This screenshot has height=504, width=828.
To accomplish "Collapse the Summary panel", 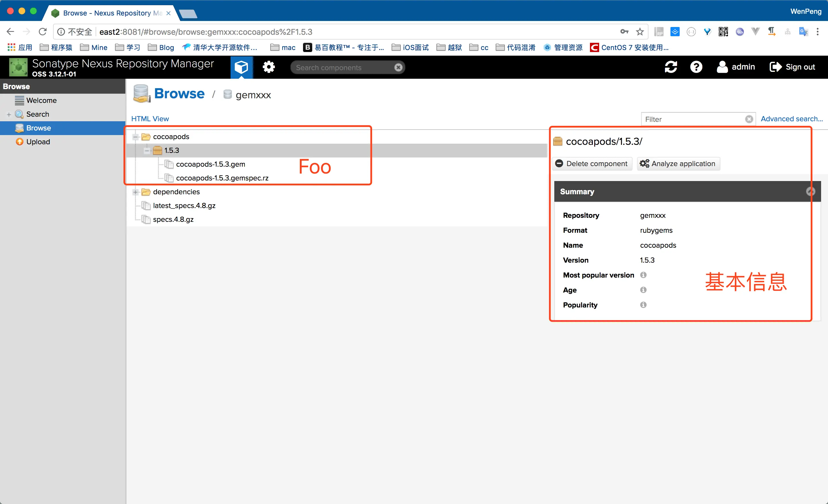I will pyautogui.click(x=810, y=191).
